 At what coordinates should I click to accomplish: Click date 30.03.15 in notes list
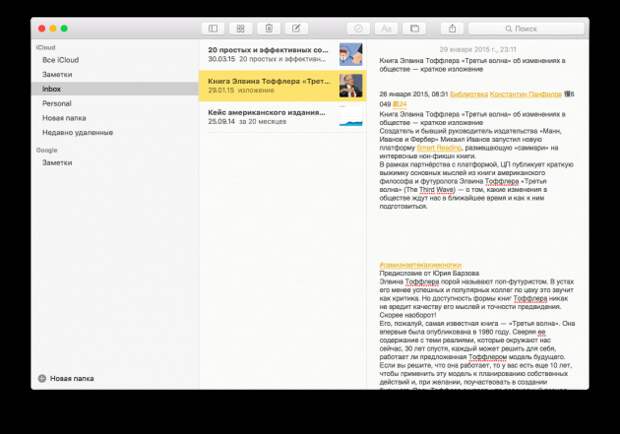pos(221,59)
